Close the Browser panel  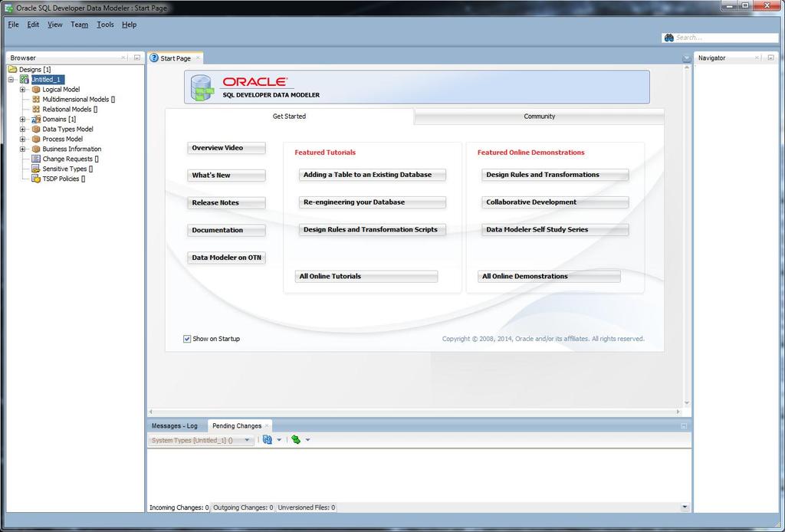tap(123, 57)
